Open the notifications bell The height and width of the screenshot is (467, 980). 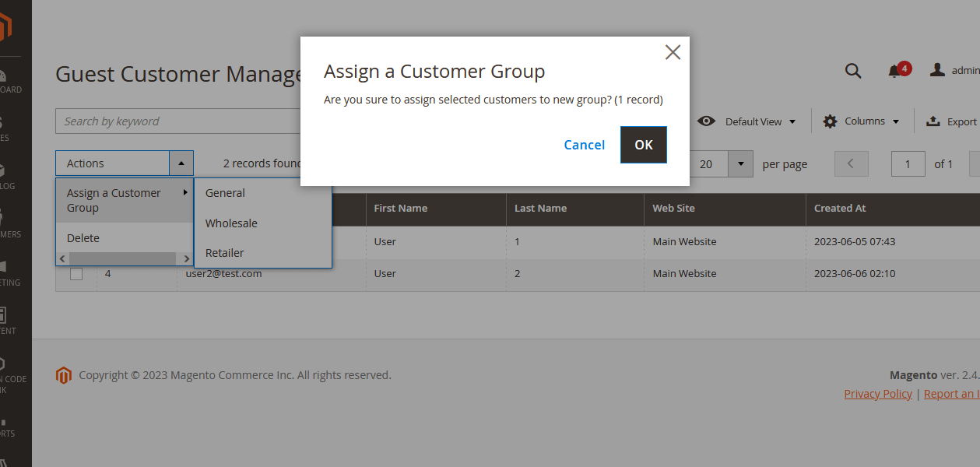894,71
